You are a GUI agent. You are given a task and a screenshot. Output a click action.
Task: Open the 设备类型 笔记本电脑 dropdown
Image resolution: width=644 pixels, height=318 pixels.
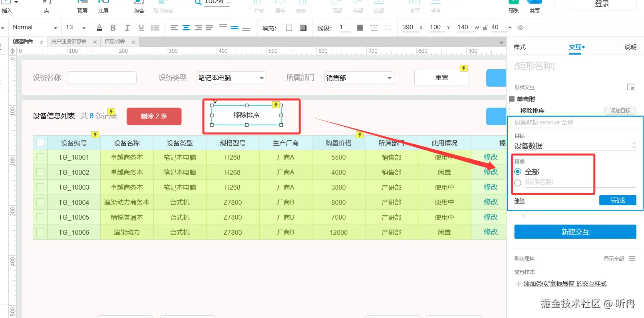tap(231, 78)
